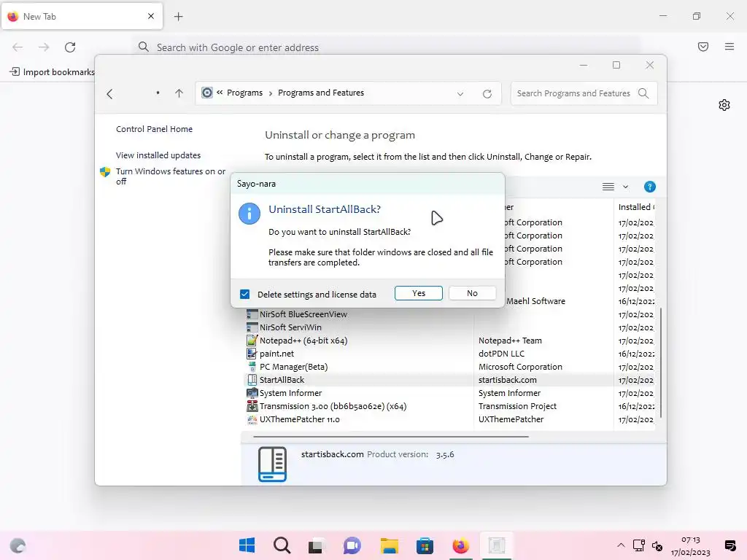Select PC Manager(Beta) entry
The height and width of the screenshot is (560, 747).
point(293,367)
